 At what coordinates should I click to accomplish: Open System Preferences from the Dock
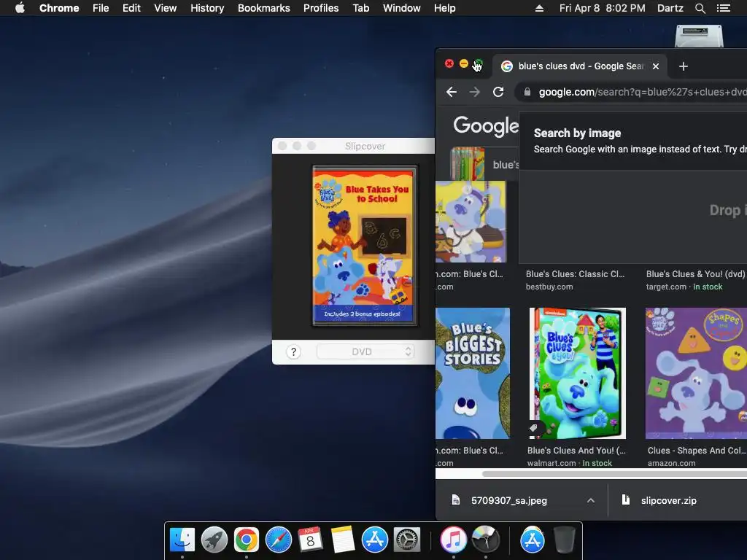click(407, 540)
